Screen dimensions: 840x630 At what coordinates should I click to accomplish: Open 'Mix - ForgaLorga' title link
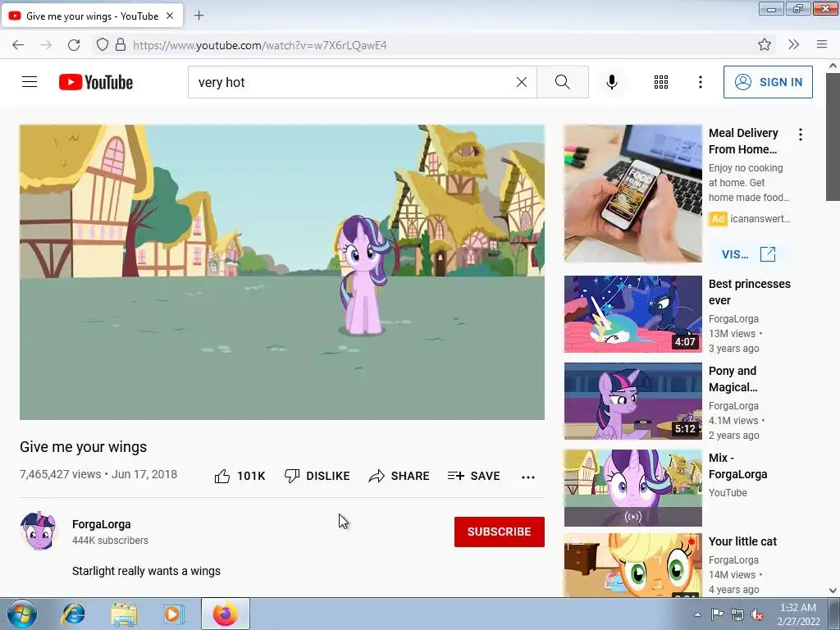click(x=737, y=466)
